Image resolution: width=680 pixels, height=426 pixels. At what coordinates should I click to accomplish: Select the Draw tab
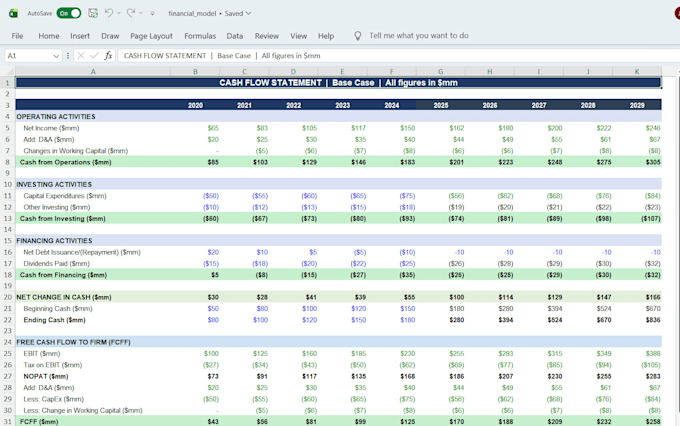110,36
